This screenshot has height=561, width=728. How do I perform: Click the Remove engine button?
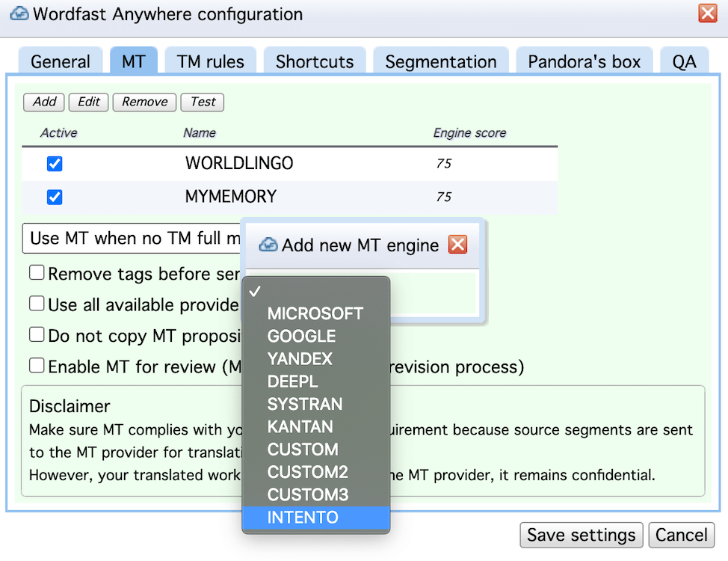[x=144, y=102]
